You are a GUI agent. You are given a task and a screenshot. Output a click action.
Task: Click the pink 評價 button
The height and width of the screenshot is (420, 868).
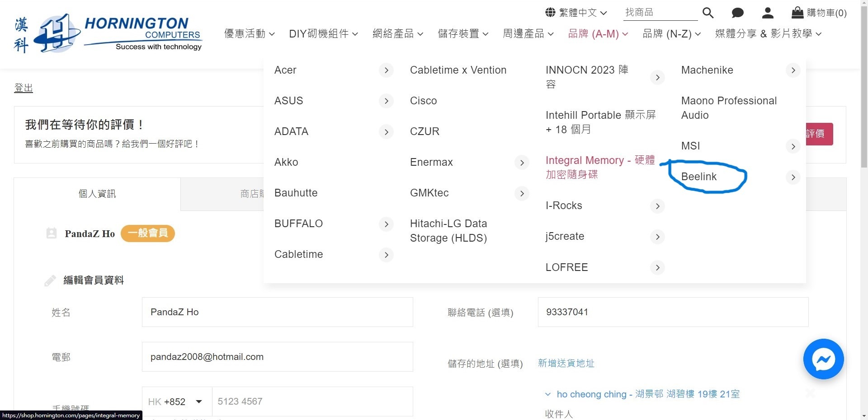[x=819, y=134]
